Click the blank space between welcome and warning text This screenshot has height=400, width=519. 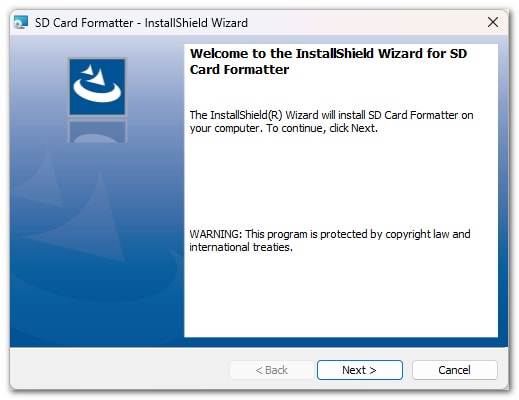tap(341, 182)
